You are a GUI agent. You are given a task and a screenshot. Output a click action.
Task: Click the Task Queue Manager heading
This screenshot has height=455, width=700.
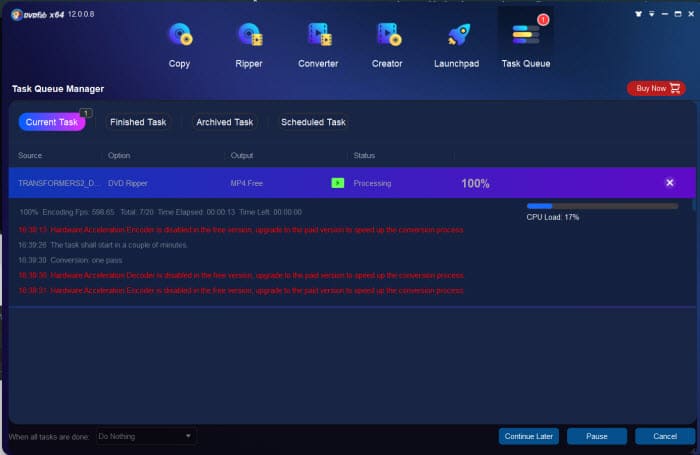58,89
